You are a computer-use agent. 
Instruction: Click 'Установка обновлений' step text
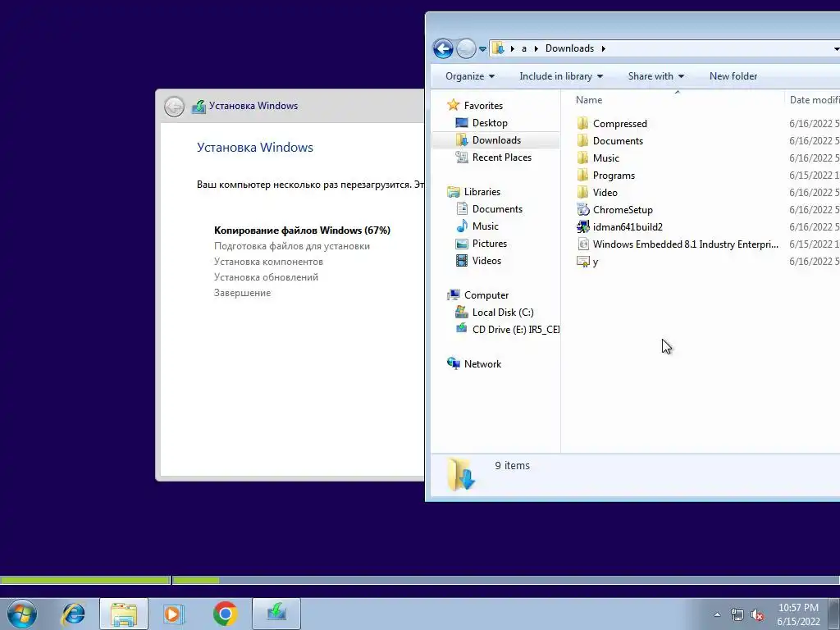[x=267, y=277]
